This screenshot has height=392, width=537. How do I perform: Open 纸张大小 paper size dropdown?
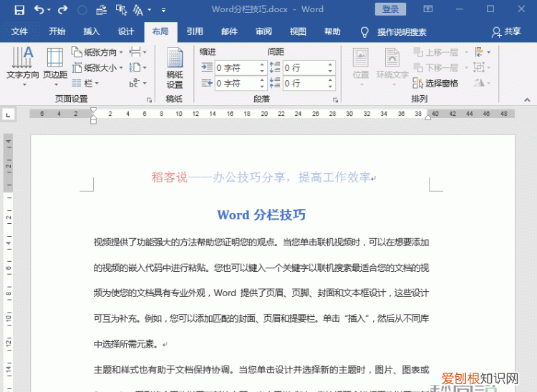click(x=97, y=68)
